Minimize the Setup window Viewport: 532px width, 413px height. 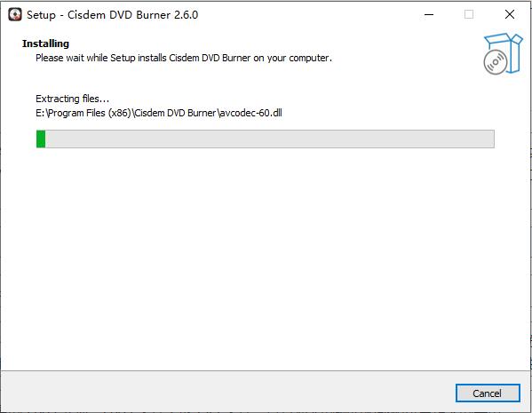pyautogui.click(x=429, y=14)
